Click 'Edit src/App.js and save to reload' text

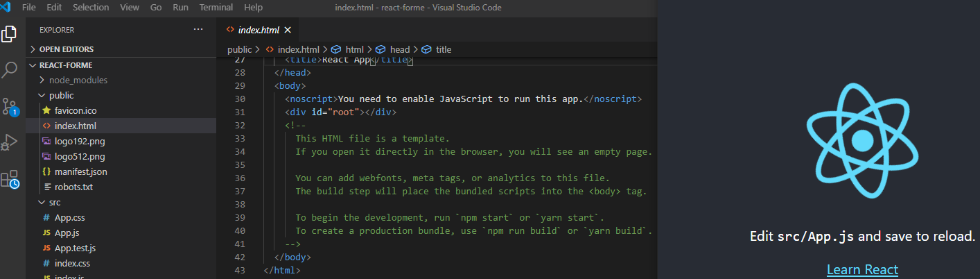tap(862, 236)
